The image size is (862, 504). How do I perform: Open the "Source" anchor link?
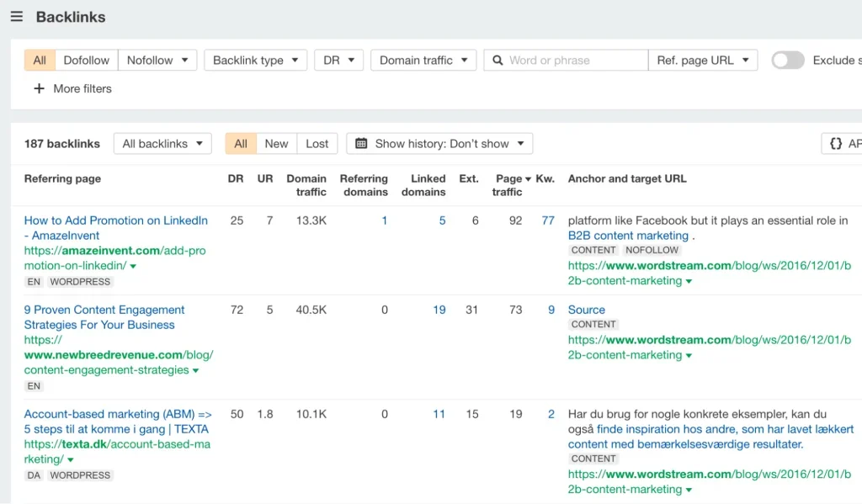(586, 310)
